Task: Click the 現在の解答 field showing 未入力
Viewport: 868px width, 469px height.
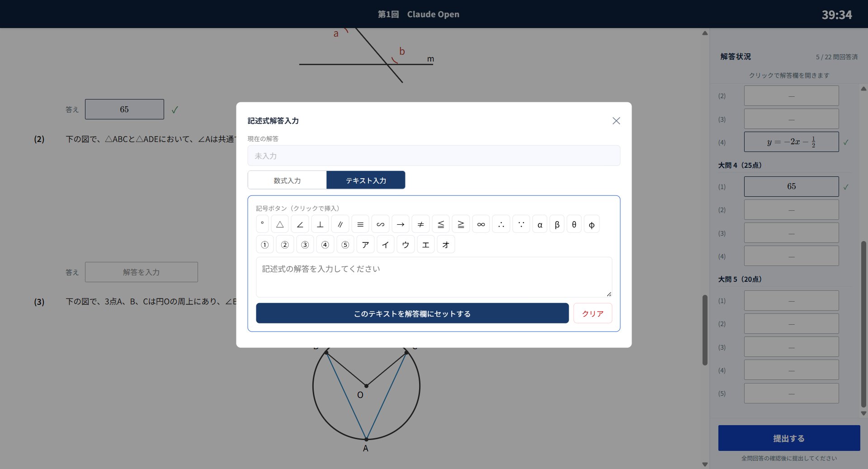Action: point(434,156)
